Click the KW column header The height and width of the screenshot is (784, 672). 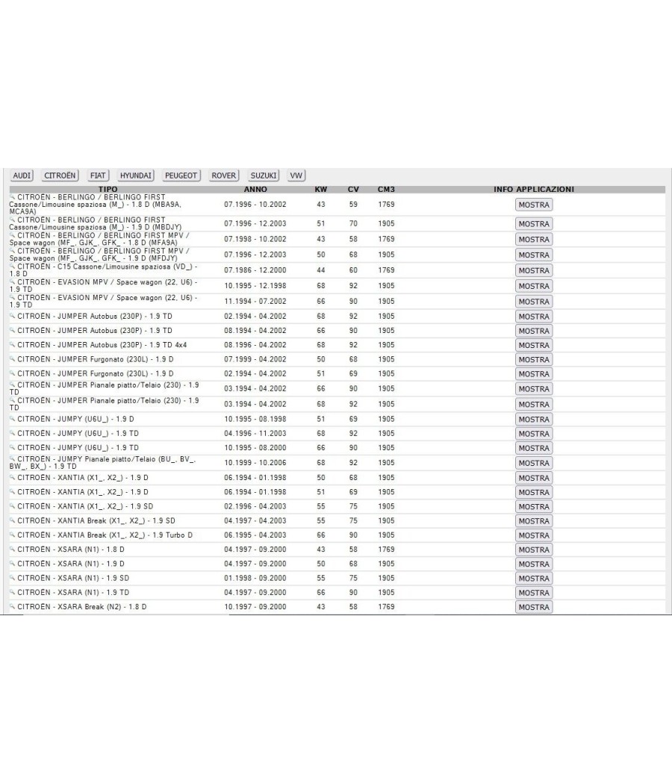(x=321, y=190)
